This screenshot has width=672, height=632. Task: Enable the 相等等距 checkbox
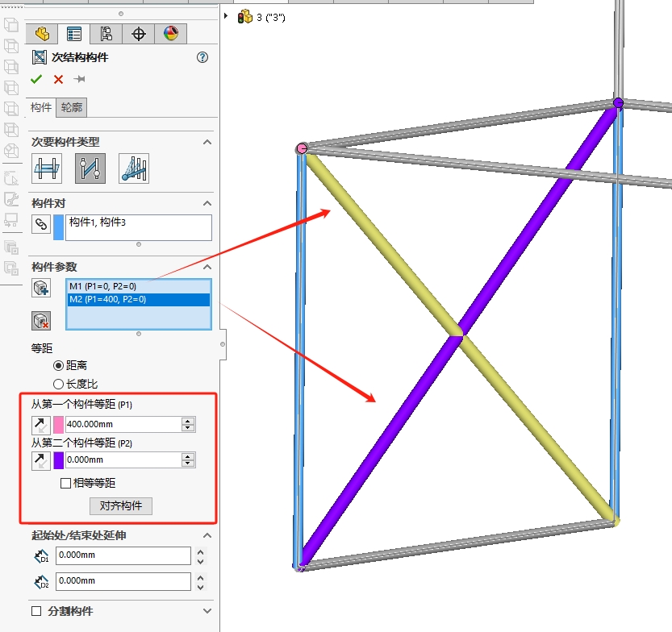pyautogui.click(x=65, y=484)
